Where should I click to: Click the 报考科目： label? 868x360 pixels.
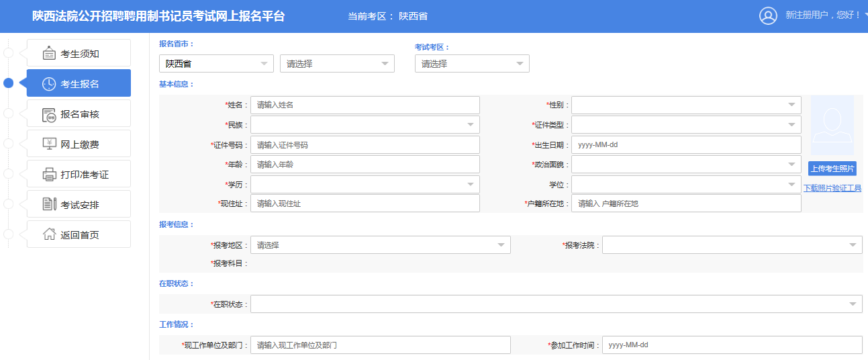coord(230,263)
